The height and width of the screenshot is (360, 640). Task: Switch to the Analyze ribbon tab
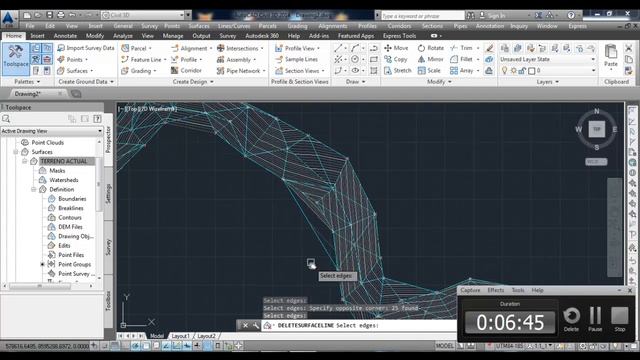(x=122, y=36)
